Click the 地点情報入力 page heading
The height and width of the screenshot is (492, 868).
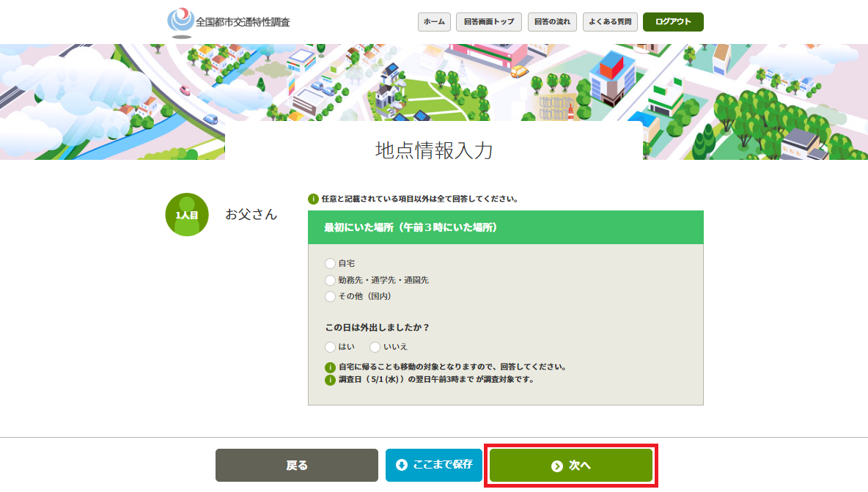(x=434, y=150)
